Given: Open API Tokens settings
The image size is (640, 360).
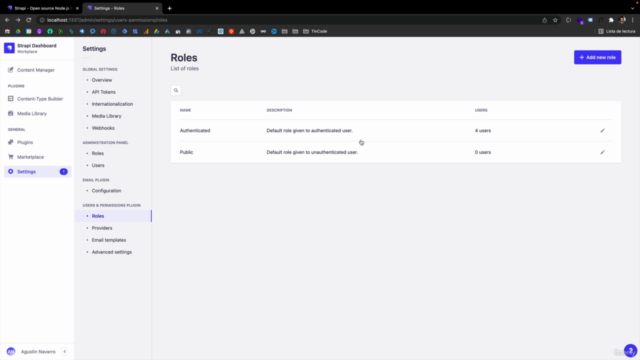Looking at the screenshot, I should [104, 92].
